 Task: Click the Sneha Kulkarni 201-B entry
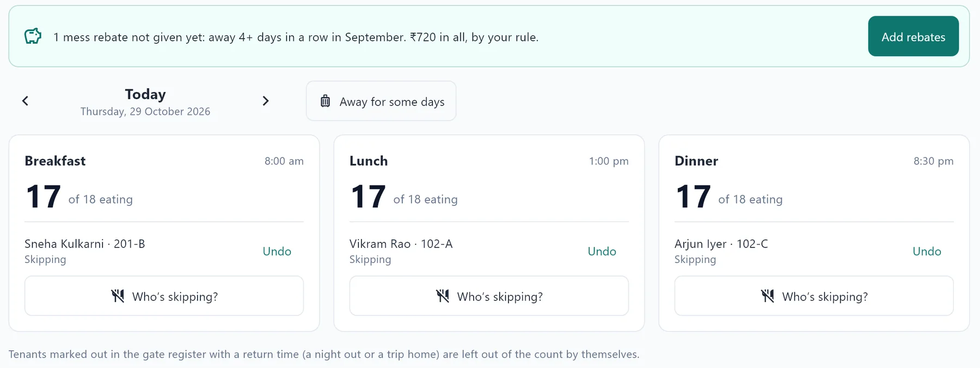click(x=85, y=244)
